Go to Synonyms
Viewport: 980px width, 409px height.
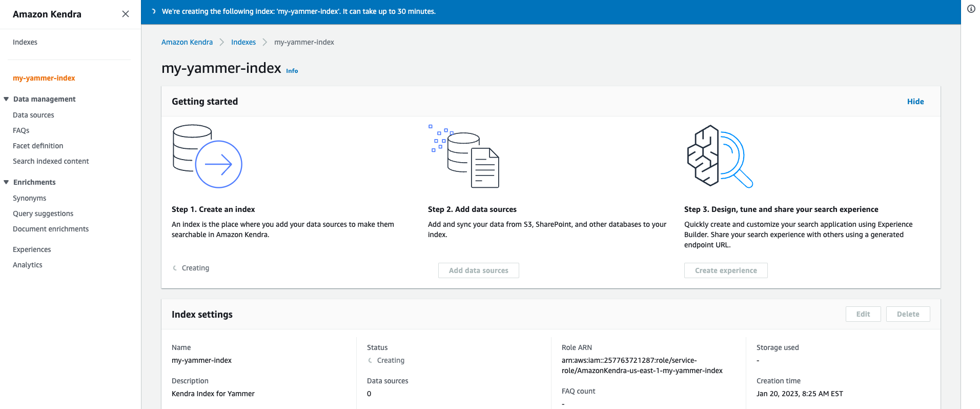pos(29,198)
